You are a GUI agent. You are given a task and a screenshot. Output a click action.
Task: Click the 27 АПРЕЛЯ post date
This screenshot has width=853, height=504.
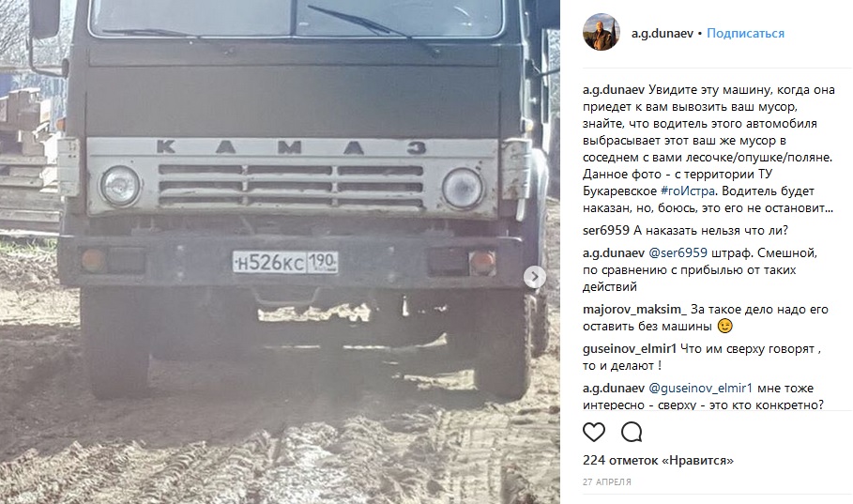click(607, 481)
